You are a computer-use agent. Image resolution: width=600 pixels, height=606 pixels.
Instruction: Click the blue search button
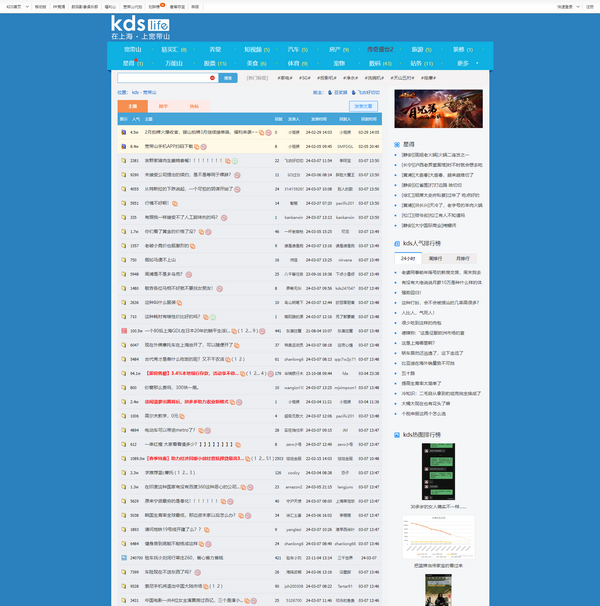click(227, 77)
